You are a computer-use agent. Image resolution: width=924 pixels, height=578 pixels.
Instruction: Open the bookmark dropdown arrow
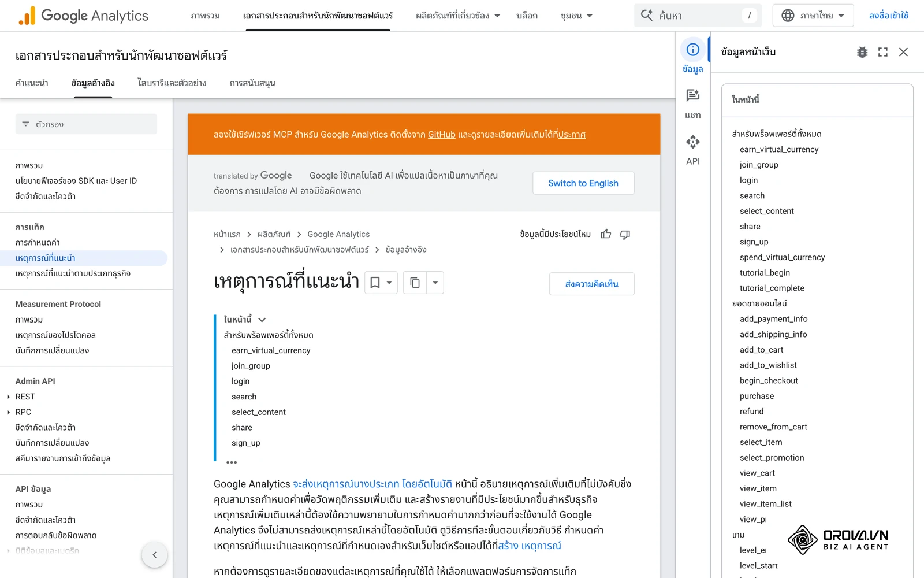click(390, 283)
